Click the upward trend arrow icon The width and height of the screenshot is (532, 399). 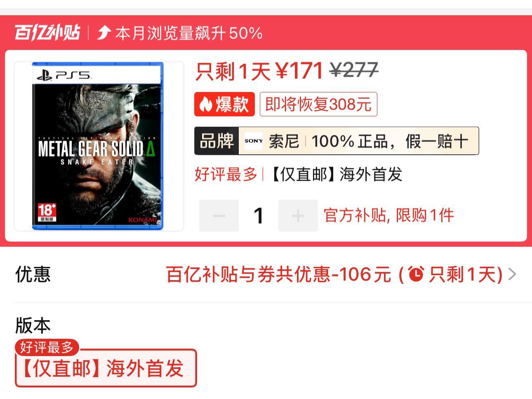pyautogui.click(x=104, y=33)
